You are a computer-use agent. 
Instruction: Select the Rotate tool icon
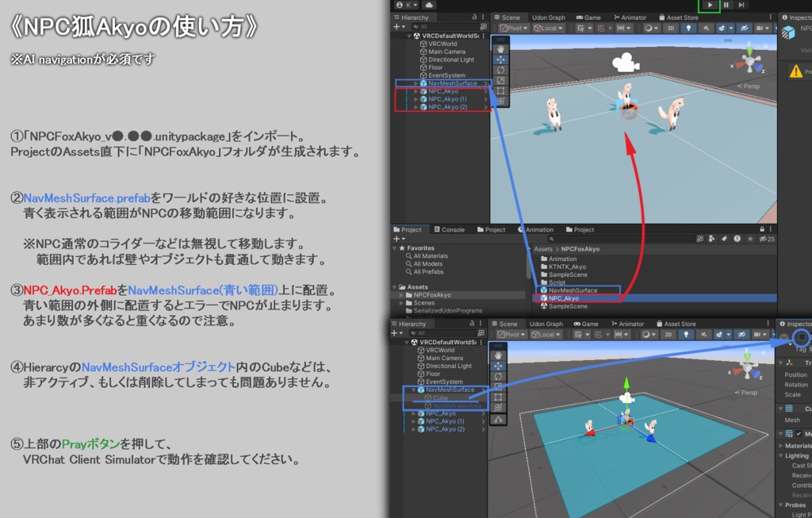pos(500,71)
